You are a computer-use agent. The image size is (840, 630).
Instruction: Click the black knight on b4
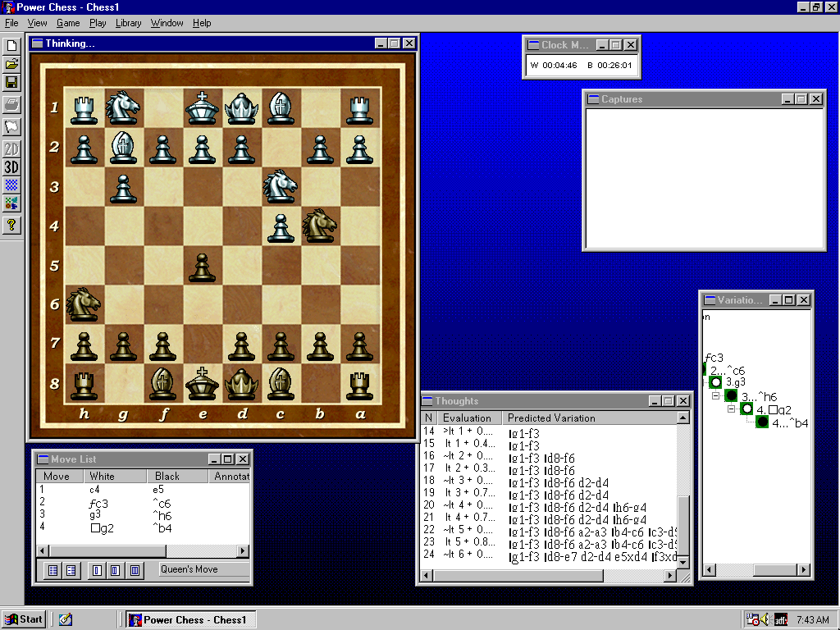320,226
